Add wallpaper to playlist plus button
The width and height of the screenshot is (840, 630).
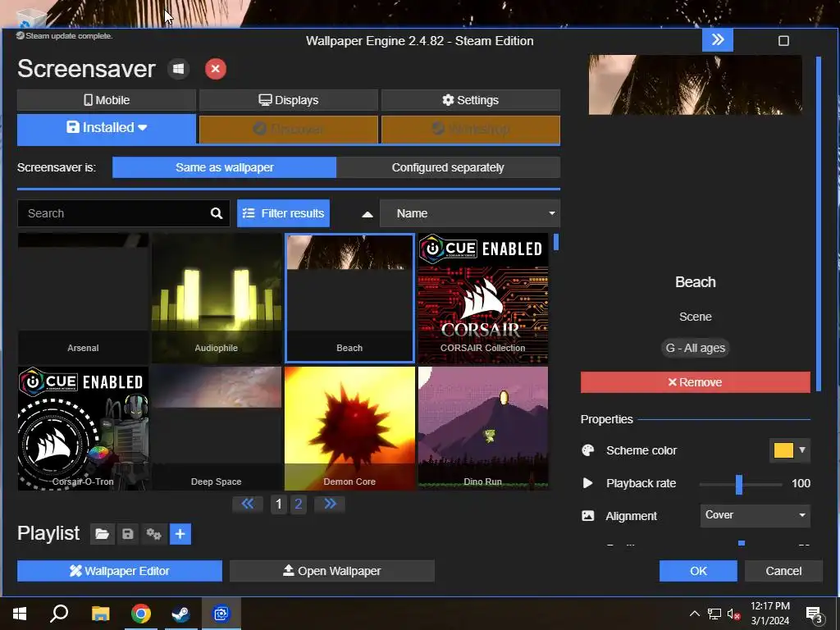(x=180, y=534)
